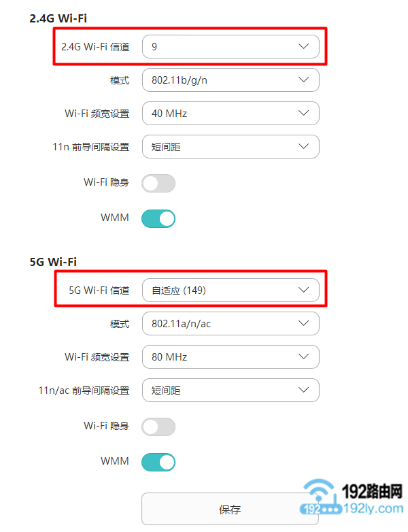The image size is (408, 532).
Task: Click the chevron arrow beside 40 MHz
Action: tap(304, 114)
